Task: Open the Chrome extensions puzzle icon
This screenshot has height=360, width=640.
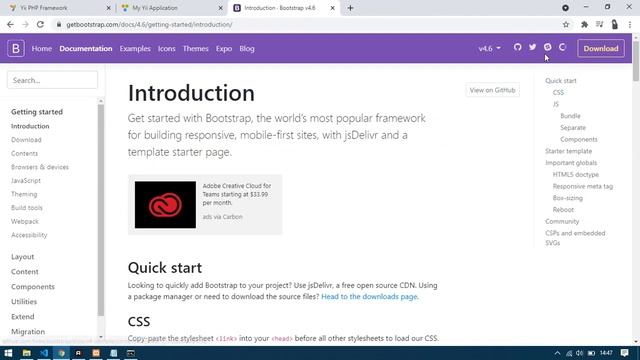Action: pos(584,24)
